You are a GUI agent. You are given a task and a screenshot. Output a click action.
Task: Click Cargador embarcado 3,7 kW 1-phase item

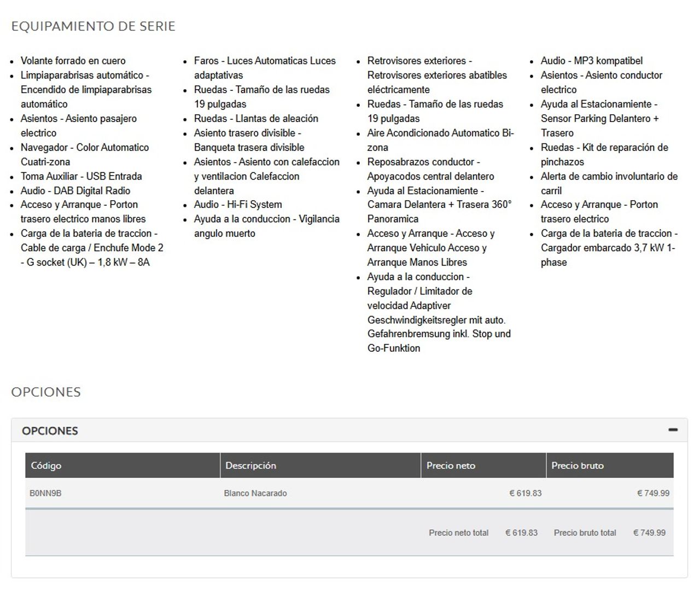pos(609,248)
